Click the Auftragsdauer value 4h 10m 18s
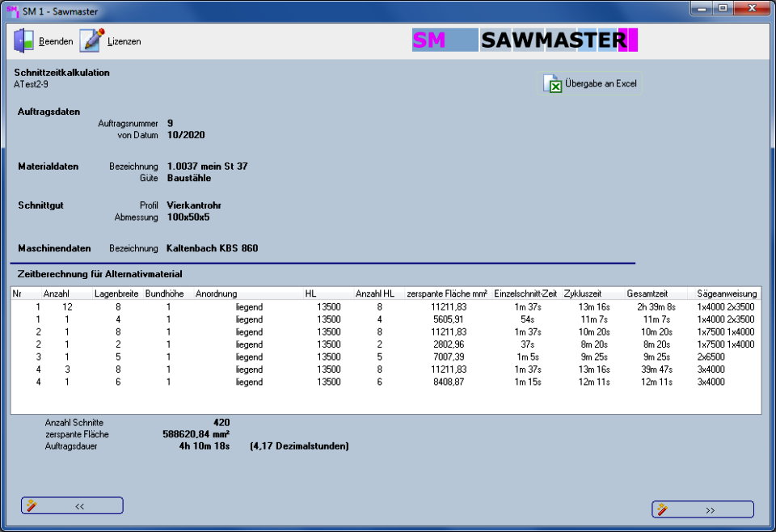 point(205,445)
